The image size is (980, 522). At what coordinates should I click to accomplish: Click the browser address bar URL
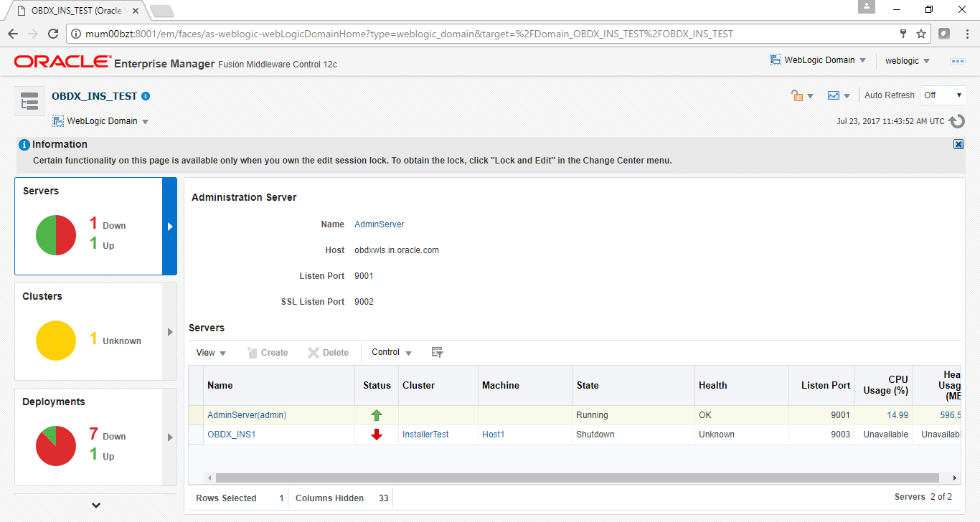click(x=409, y=34)
